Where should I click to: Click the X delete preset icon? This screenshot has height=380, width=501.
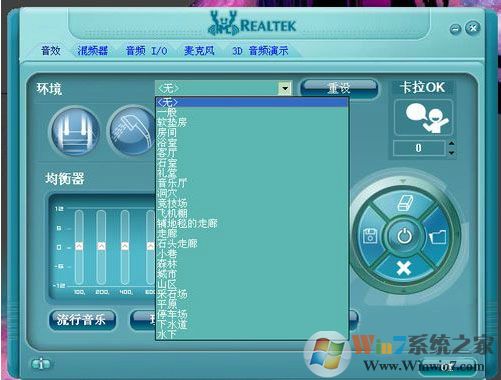(404, 268)
